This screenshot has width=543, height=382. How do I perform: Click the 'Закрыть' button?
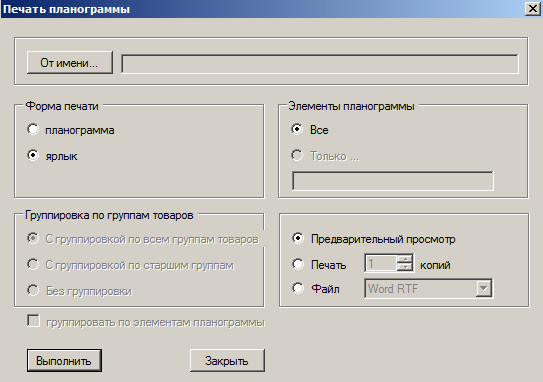(227, 361)
